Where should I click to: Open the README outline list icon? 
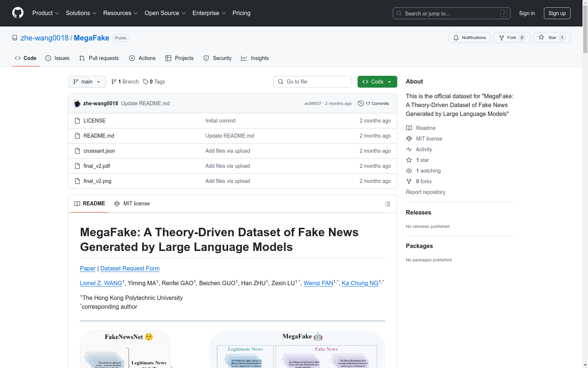point(387,204)
